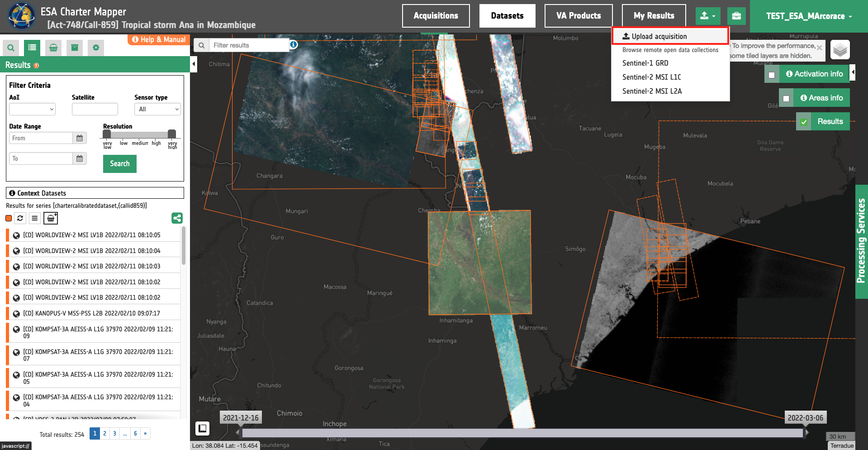Open the TEST_ESA_MArcorace user menu
The width and height of the screenshot is (868, 450).
click(x=809, y=16)
